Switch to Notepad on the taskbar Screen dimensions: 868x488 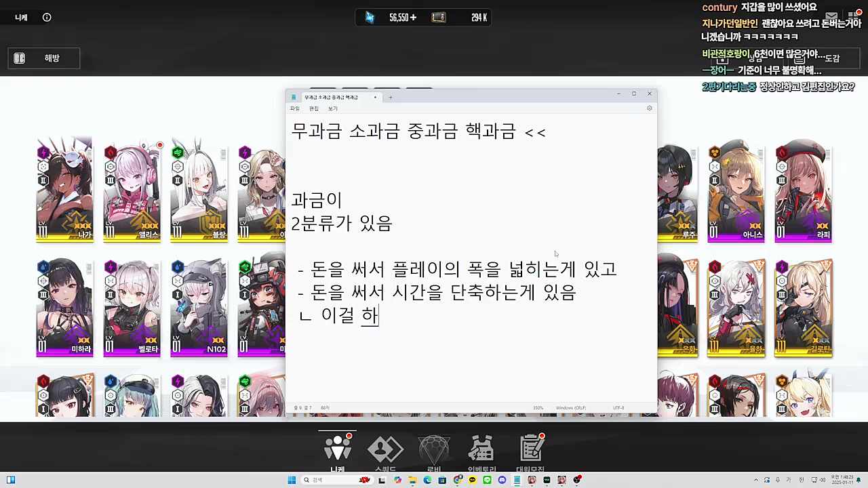pos(517,480)
